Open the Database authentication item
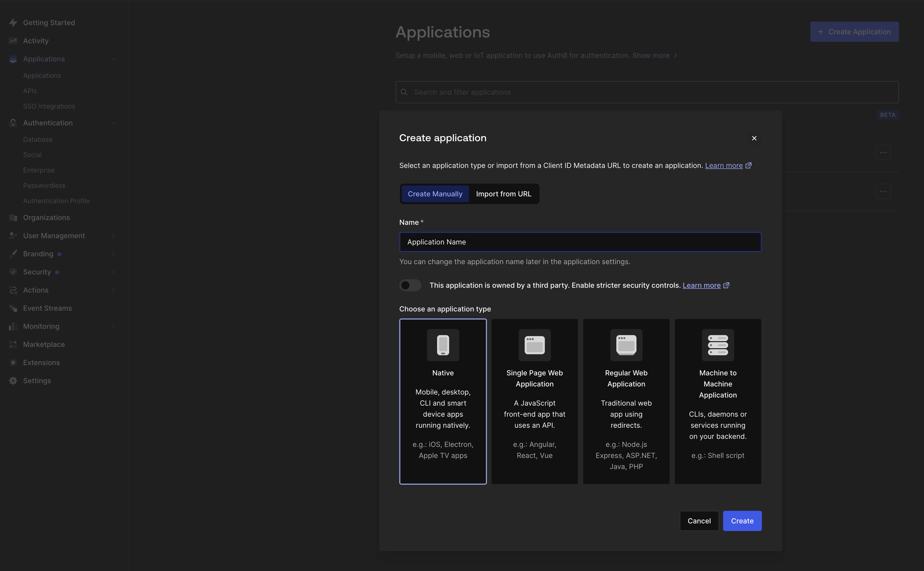Viewport: 924px width, 571px height. point(38,139)
